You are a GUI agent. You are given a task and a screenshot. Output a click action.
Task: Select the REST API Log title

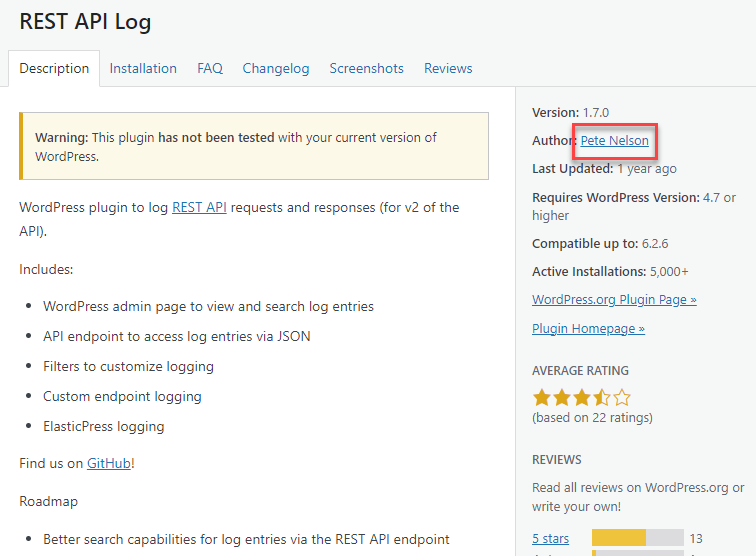(x=85, y=22)
